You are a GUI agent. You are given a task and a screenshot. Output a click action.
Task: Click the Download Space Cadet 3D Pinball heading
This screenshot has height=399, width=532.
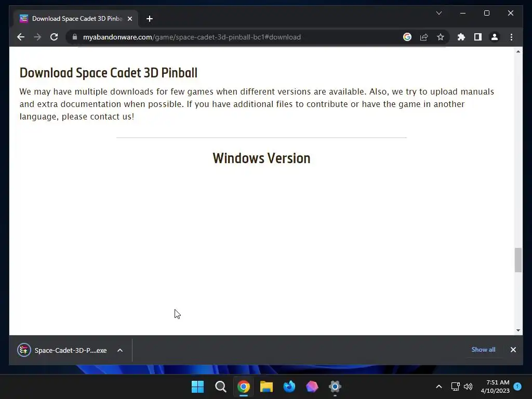[x=109, y=73]
